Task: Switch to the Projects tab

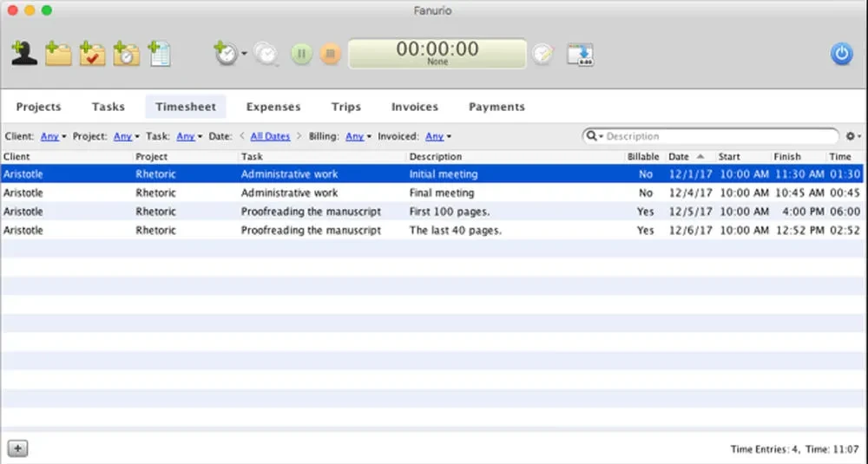Action: tap(39, 107)
